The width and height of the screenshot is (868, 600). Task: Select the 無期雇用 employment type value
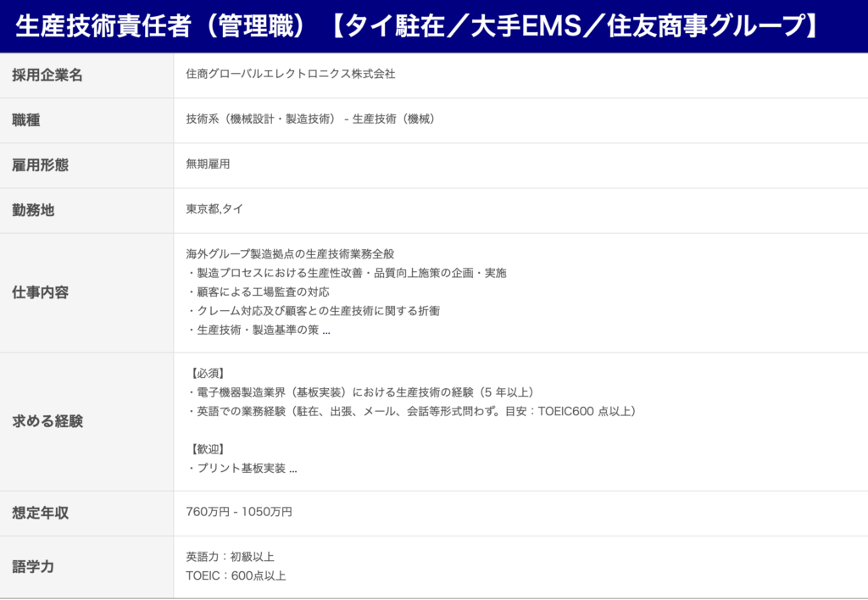208,164
